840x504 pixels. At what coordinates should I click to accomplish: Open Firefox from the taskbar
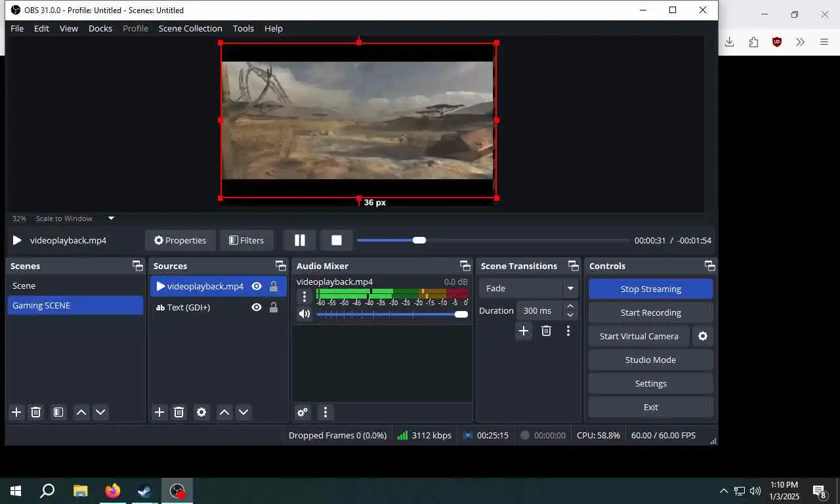pos(113,491)
